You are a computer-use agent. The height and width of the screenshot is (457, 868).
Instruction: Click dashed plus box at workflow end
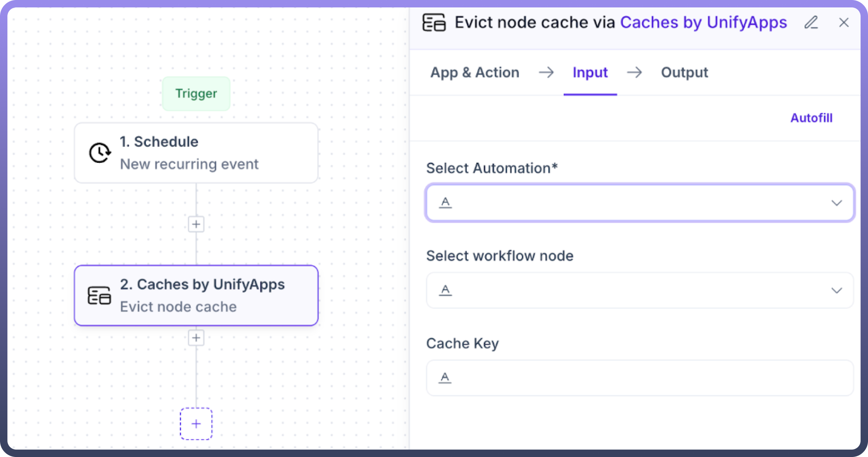point(196,424)
